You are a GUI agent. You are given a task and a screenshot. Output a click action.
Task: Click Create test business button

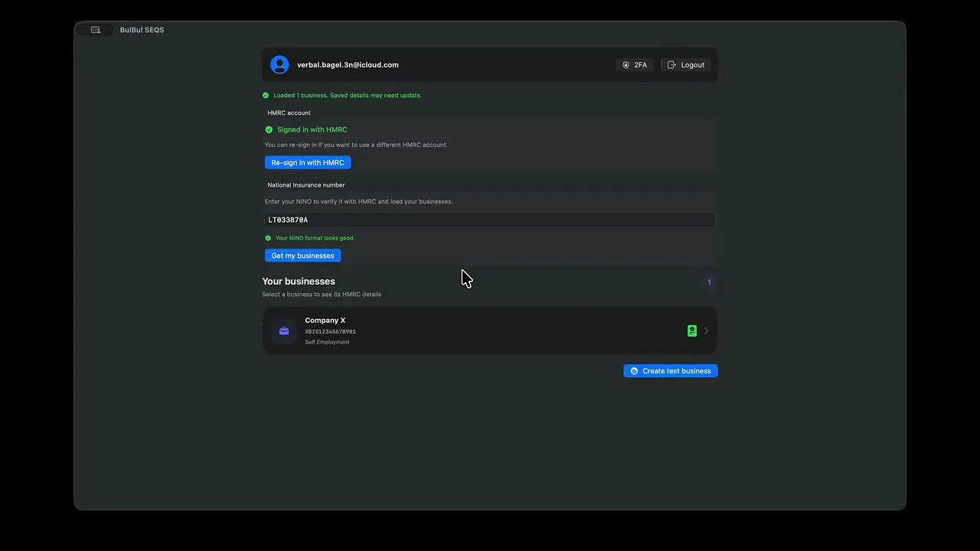671,371
